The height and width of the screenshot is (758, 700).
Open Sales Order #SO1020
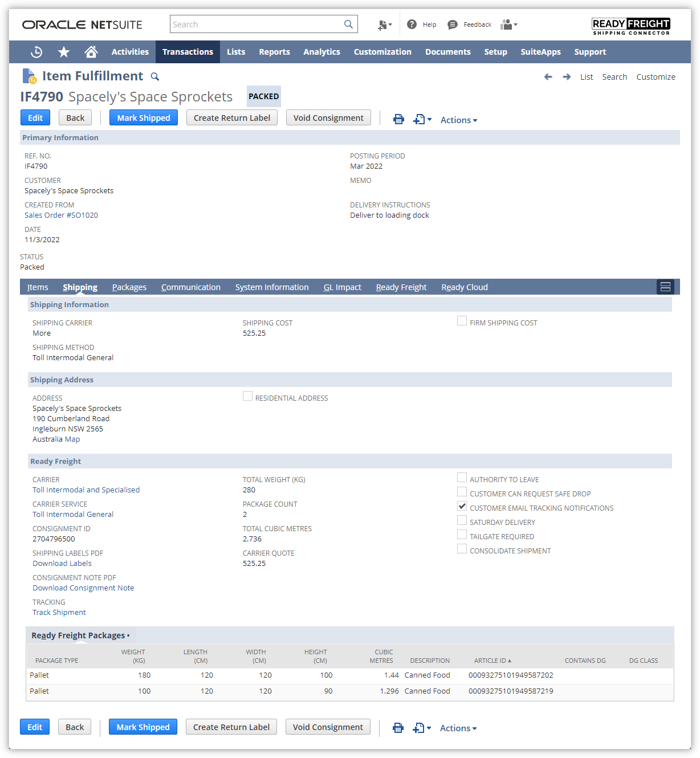(x=61, y=215)
